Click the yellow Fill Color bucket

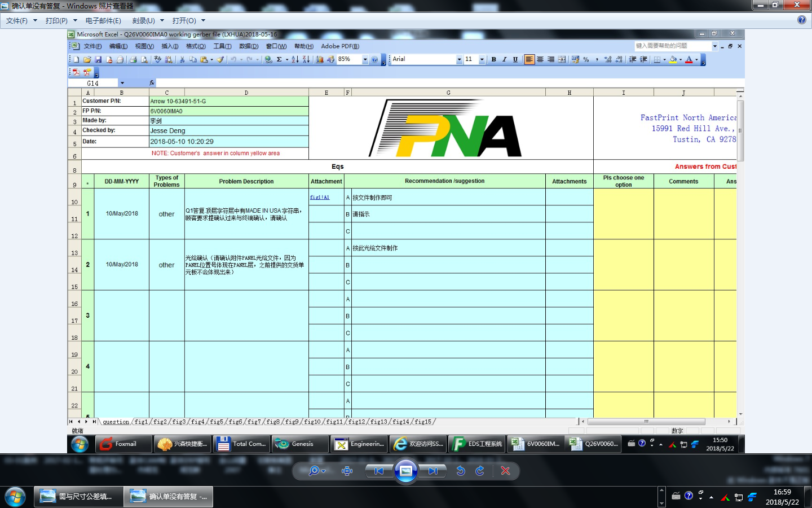(673, 59)
